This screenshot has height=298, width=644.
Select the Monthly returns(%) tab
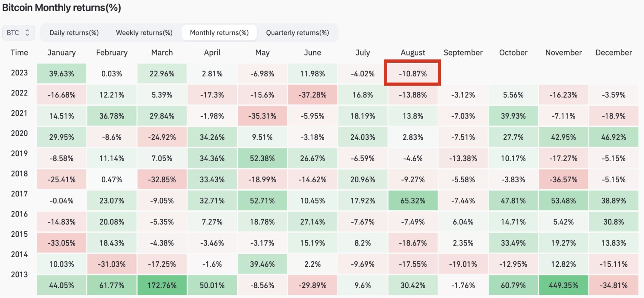pyautogui.click(x=219, y=33)
